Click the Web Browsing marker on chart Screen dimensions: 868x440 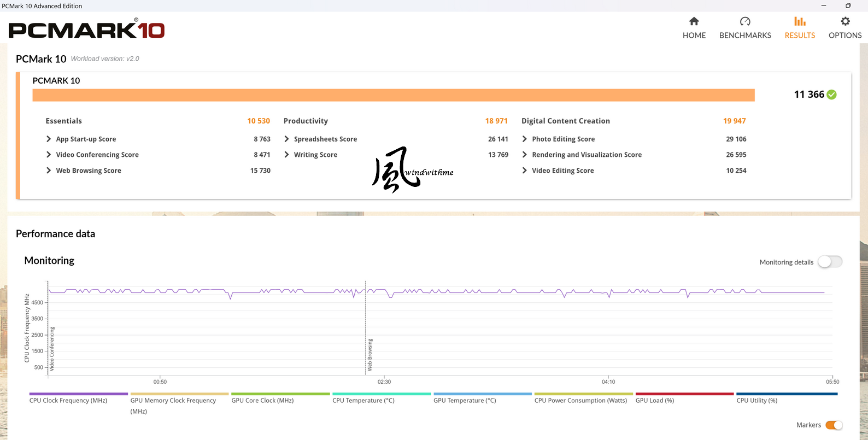coord(370,354)
